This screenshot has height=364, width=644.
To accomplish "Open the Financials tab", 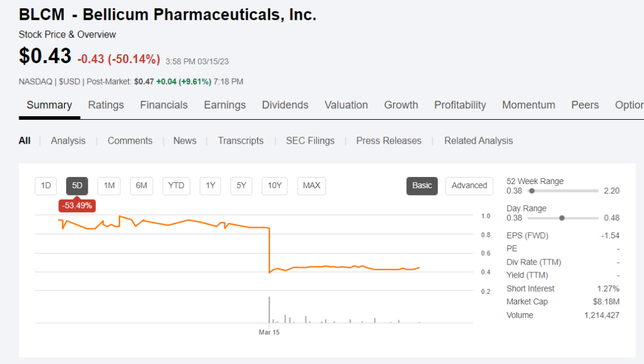I will pos(164,105).
